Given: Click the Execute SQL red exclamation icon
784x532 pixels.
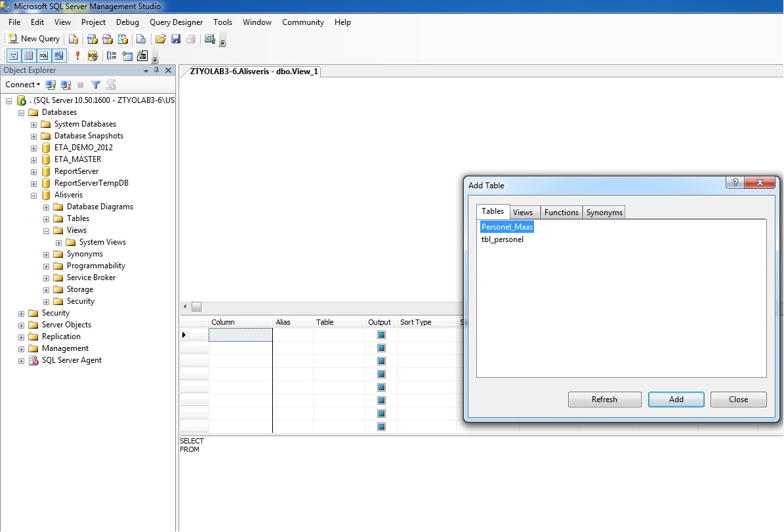Looking at the screenshot, I should click(77, 56).
